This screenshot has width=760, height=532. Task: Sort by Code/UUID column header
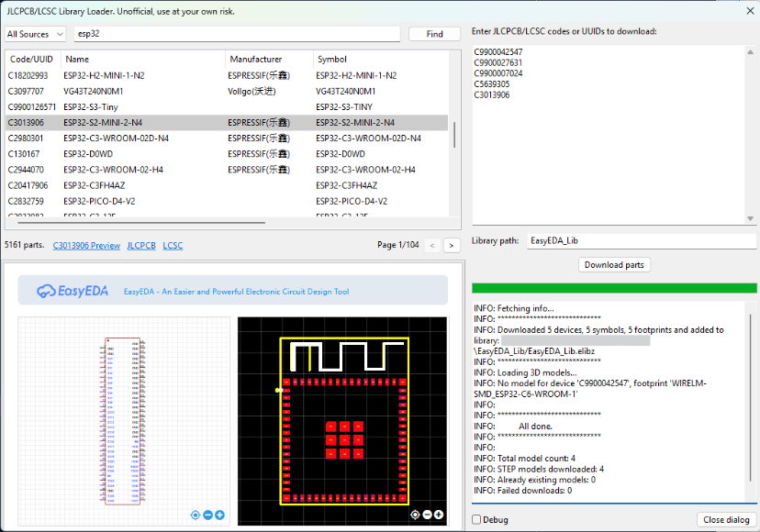33,59
